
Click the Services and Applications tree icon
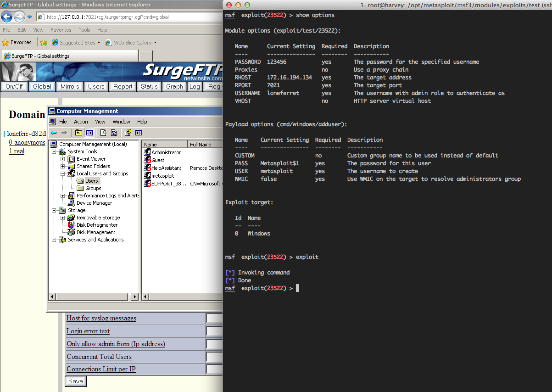tap(63, 240)
